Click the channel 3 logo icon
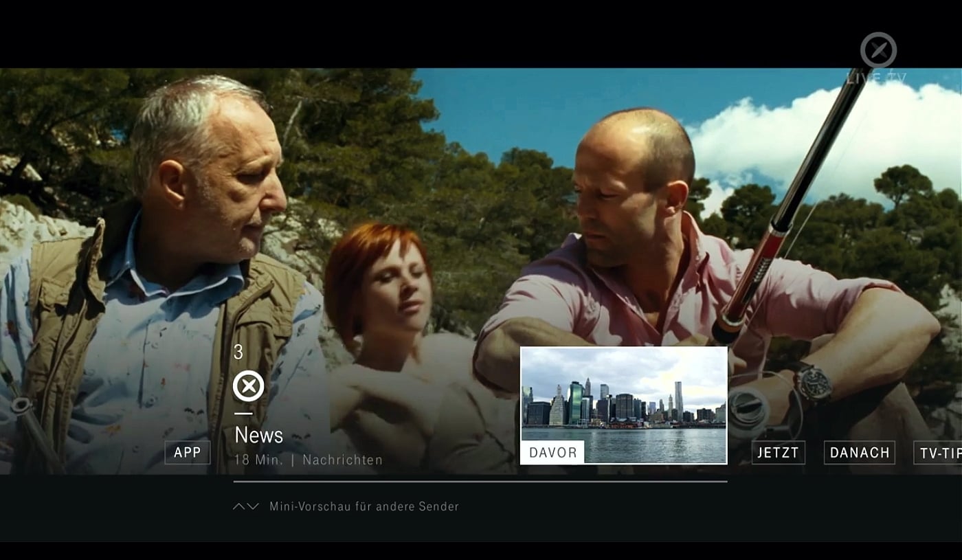 [249, 386]
